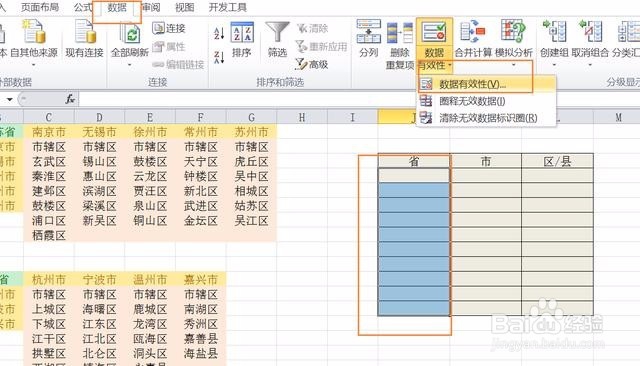Click the 取消组合 ungroup icon
This screenshot has width=640, height=366.
(x=590, y=32)
